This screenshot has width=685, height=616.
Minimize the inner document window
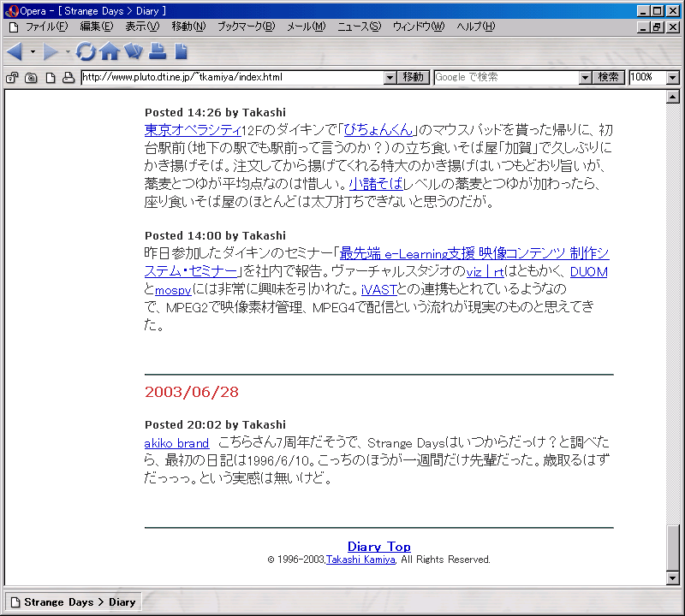[x=643, y=27]
